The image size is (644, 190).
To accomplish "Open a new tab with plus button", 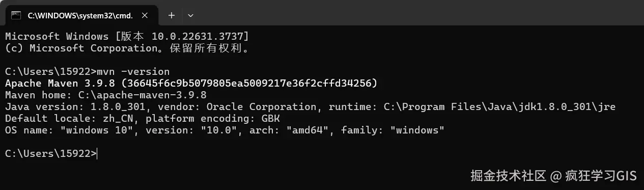I will tap(172, 15).
